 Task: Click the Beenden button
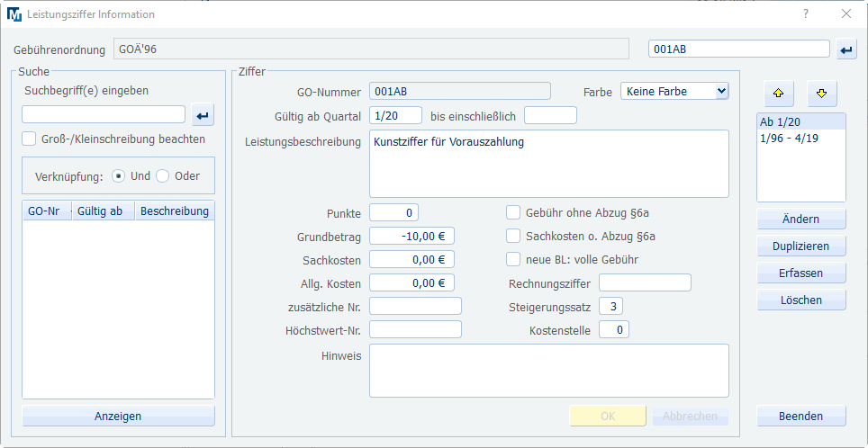tap(801, 416)
